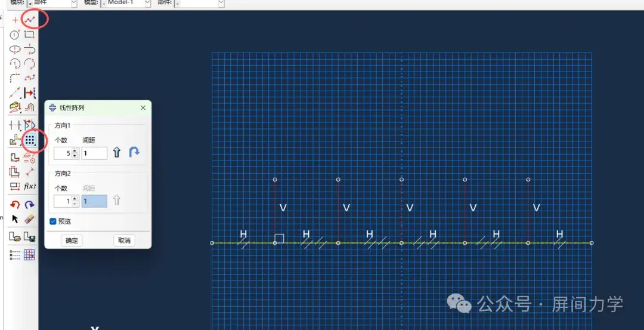644x330 pixels.
Task: Pick the create ellipse tool
Action: pos(15,50)
